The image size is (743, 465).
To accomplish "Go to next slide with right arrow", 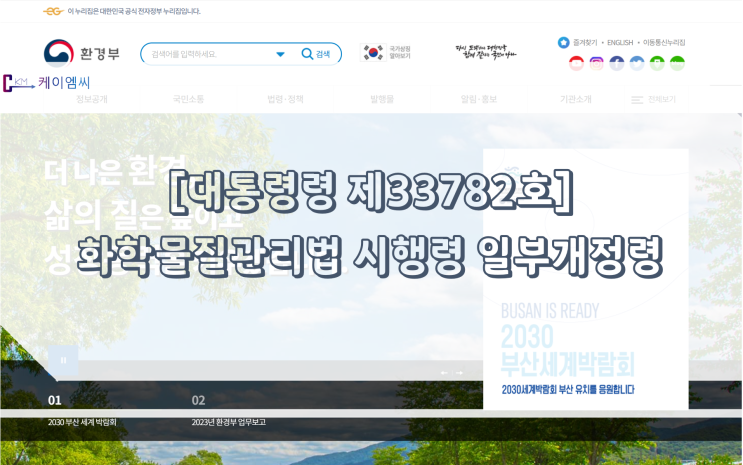I will pyautogui.click(x=459, y=373).
